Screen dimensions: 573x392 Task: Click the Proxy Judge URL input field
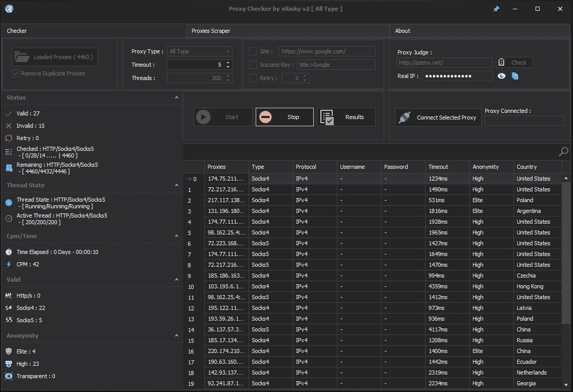444,63
